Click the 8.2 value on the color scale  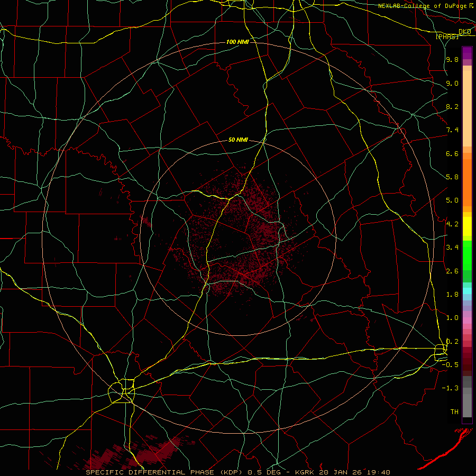pos(452,106)
